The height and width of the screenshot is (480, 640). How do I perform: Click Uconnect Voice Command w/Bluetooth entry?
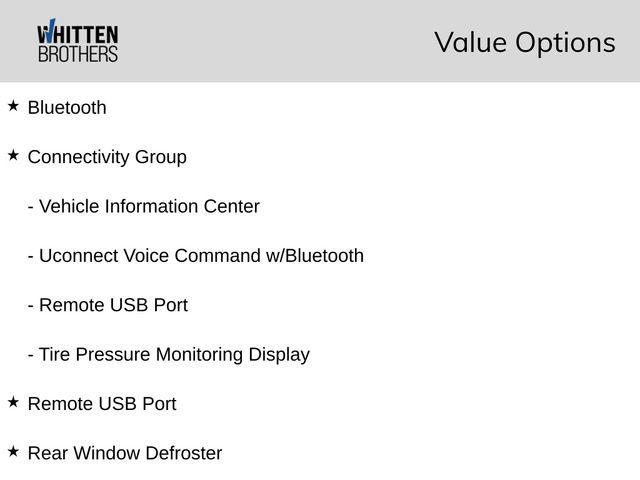196,256
